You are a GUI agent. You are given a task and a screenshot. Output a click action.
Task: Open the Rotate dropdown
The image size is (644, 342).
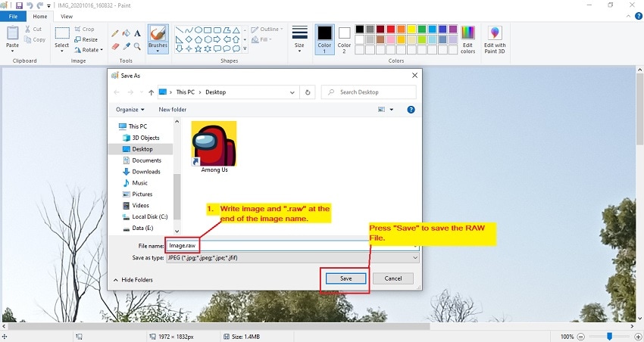(89, 50)
